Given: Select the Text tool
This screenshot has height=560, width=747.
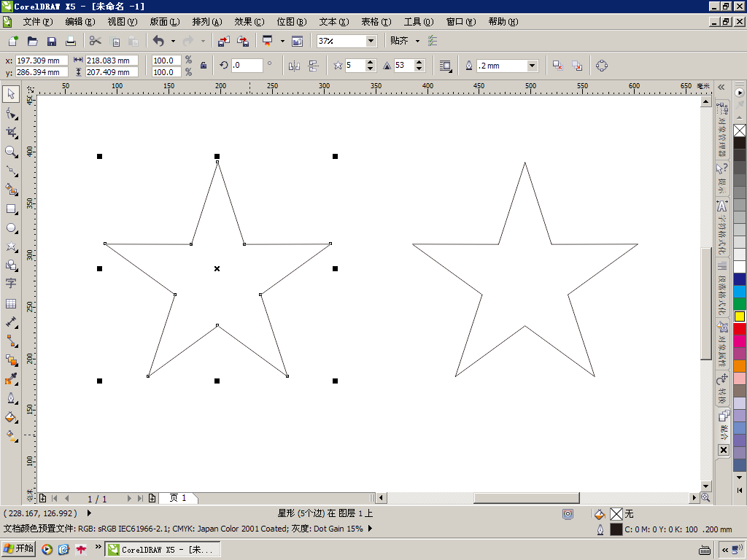Looking at the screenshot, I should click(x=11, y=284).
